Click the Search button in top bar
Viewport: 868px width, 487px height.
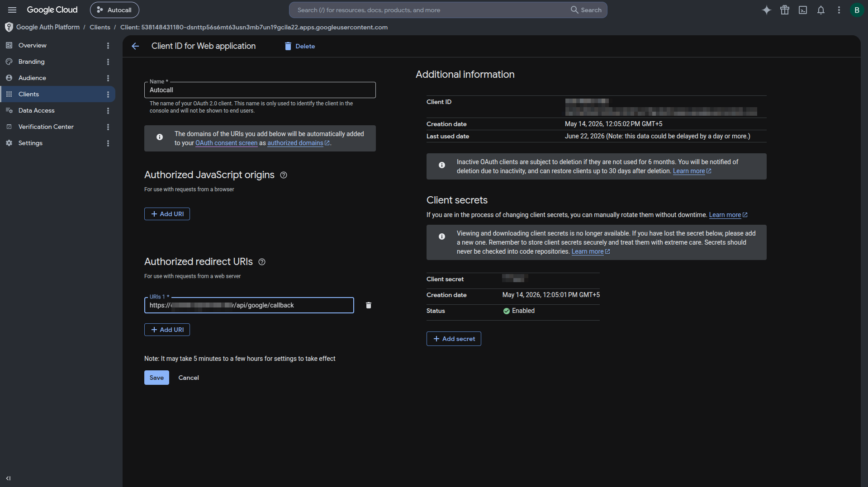586,10
